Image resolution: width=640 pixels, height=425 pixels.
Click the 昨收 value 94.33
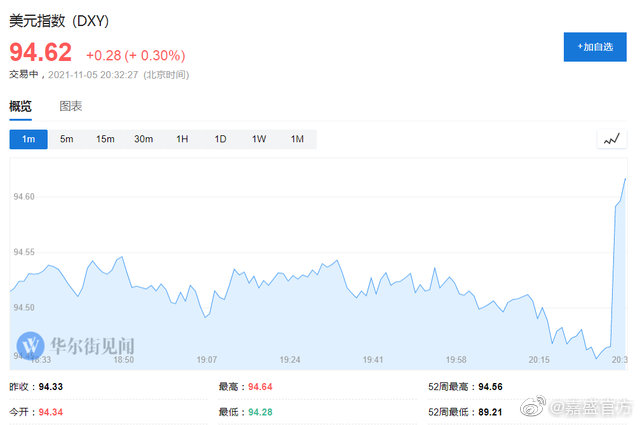[x=50, y=386]
